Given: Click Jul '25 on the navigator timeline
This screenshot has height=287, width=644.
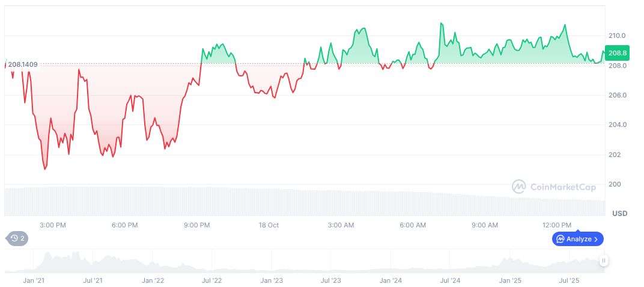Looking at the screenshot, I should [569, 280].
